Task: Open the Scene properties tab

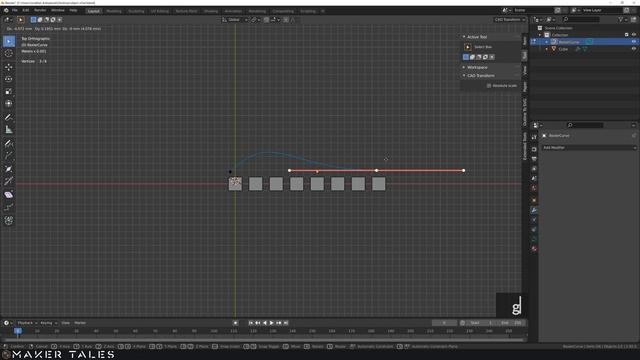Action: (534, 179)
